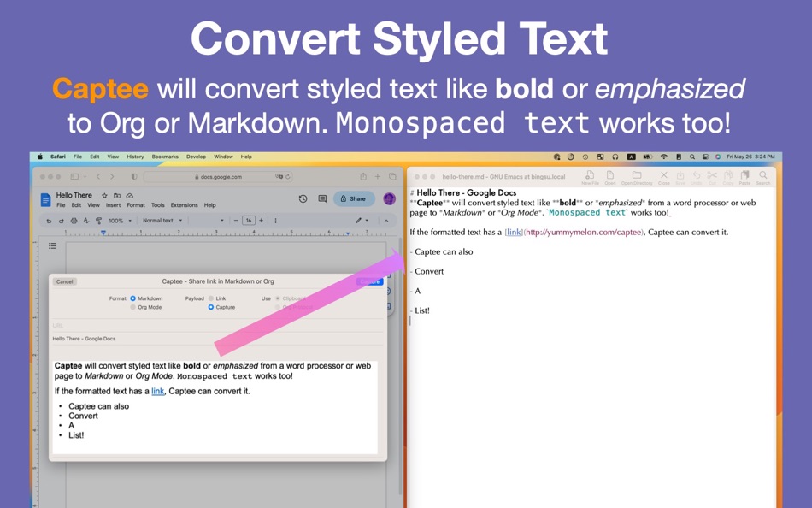
Task: Open Spotlight search in menu bar
Action: (x=691, y=157)
